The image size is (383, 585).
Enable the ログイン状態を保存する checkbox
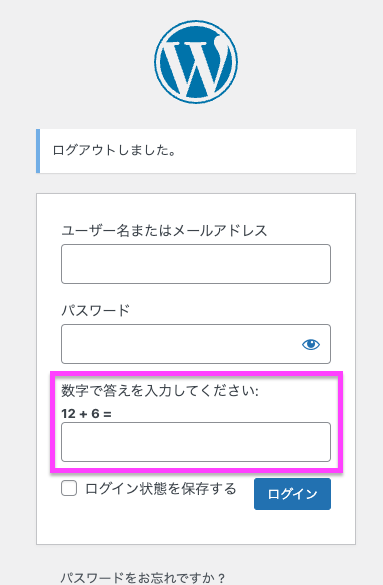(69, 488)
